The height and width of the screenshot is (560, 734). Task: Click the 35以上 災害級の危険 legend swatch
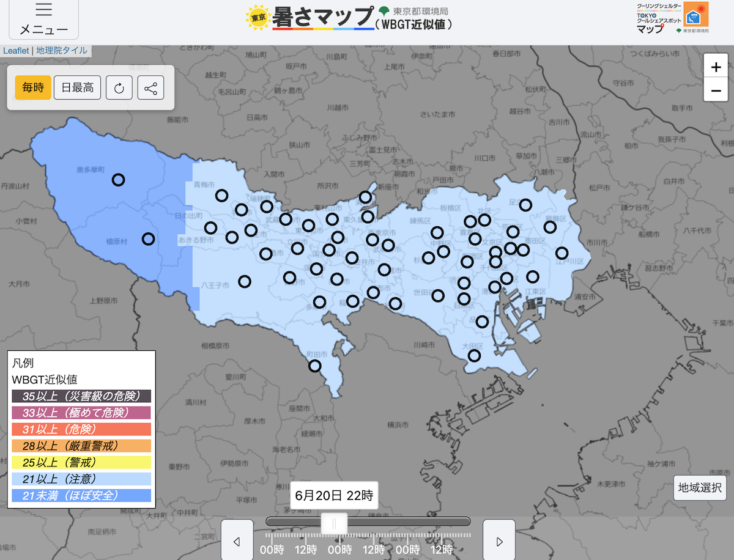click(x=81, y=396)
